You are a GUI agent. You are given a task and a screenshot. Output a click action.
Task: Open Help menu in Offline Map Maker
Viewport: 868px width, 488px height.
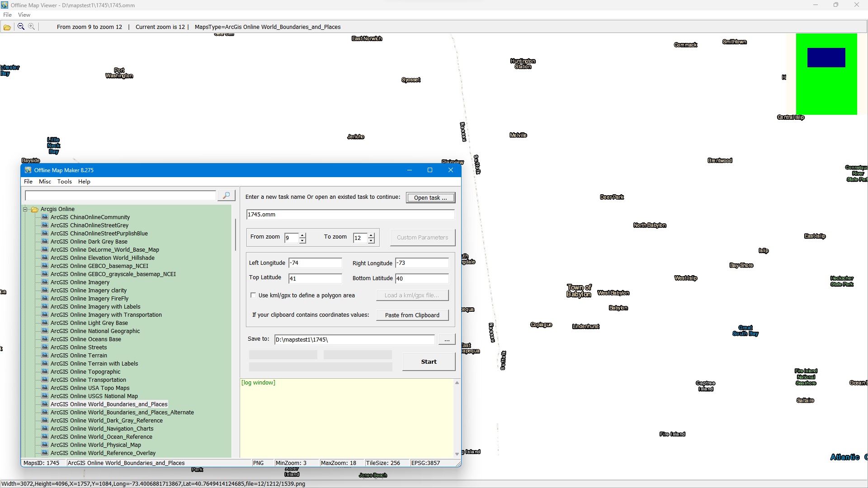(84, 181)
